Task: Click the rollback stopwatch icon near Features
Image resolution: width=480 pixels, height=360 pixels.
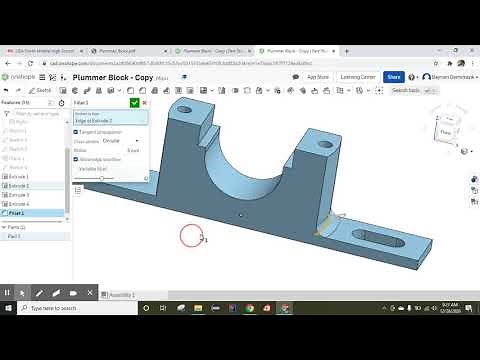Action: pyautogui.click(x=61, y=103)
